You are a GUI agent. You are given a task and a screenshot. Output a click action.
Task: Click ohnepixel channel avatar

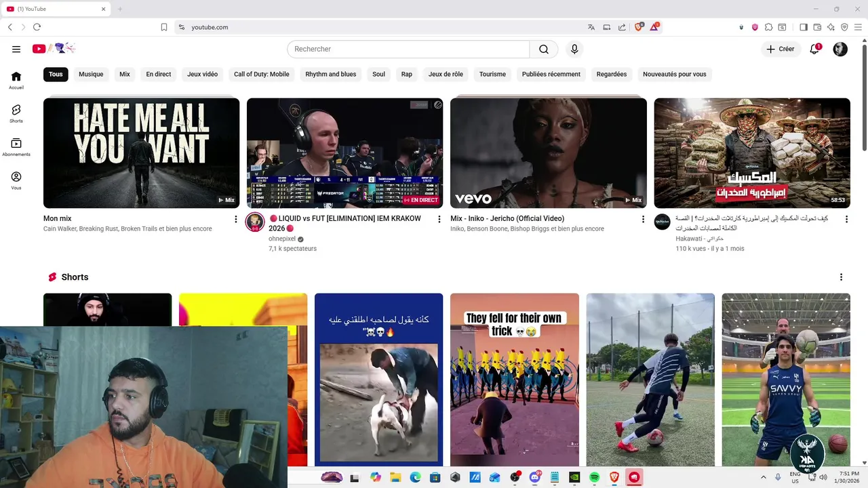pyautogui.click(x=255, y=222)
